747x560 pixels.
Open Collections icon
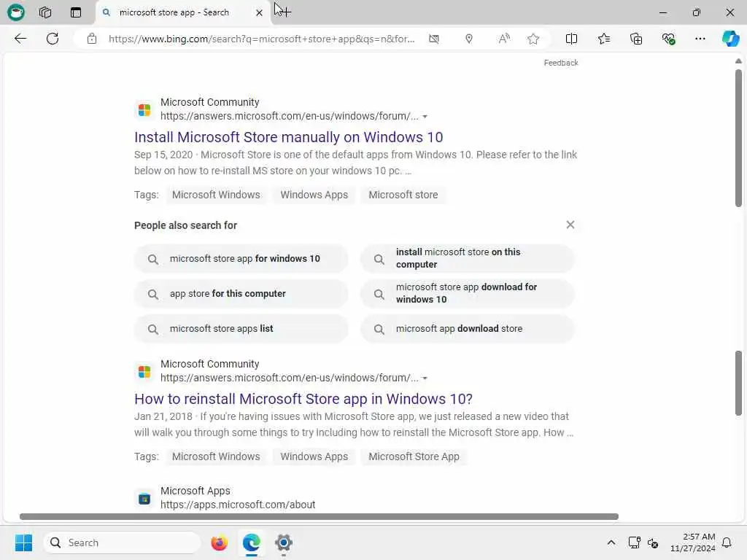636,39
